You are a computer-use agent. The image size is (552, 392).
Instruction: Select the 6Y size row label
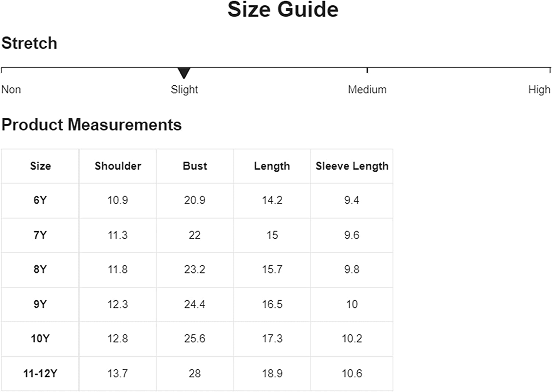(x=40, y=200)
